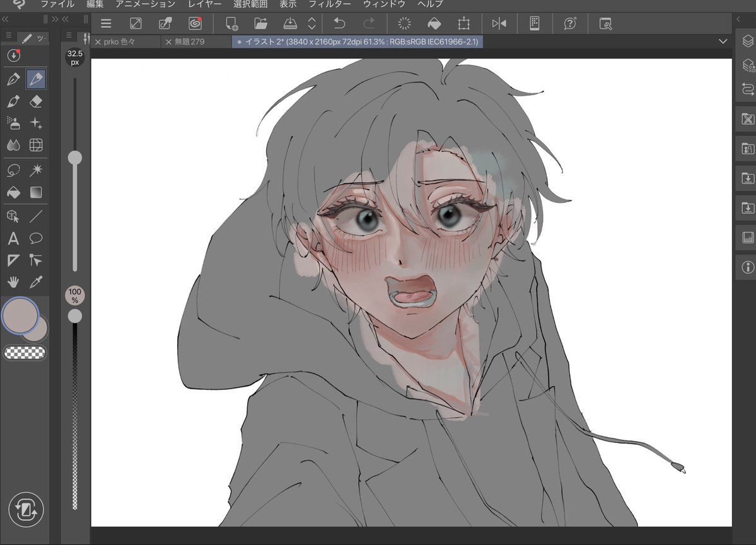Open the 編集 menu
The image size is (756, 545).
click(95, 4)
